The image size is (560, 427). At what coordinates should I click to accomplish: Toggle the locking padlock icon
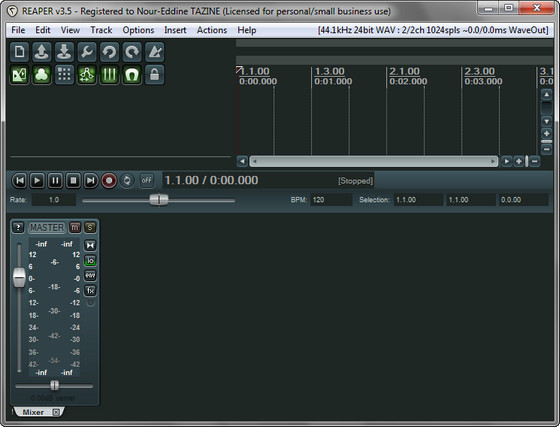pos(154,75)
